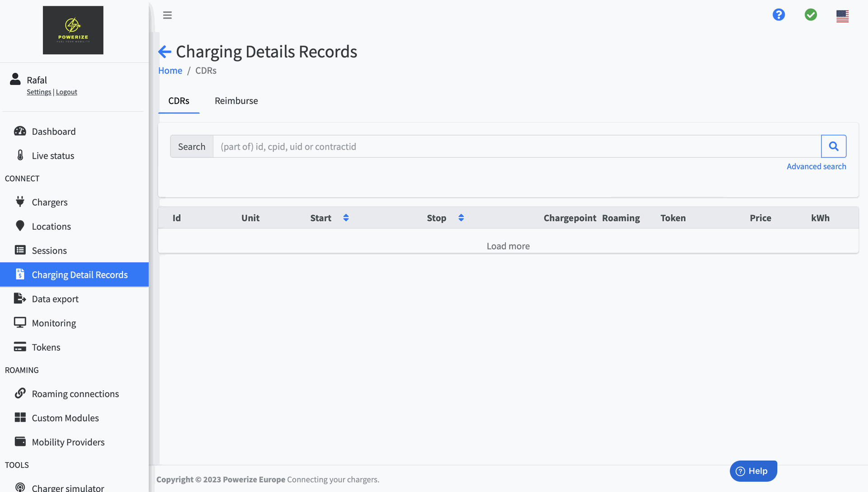Open Advanced search link
Screen dimensions: 868x492
pyautogui.click(x=816, y=166)
